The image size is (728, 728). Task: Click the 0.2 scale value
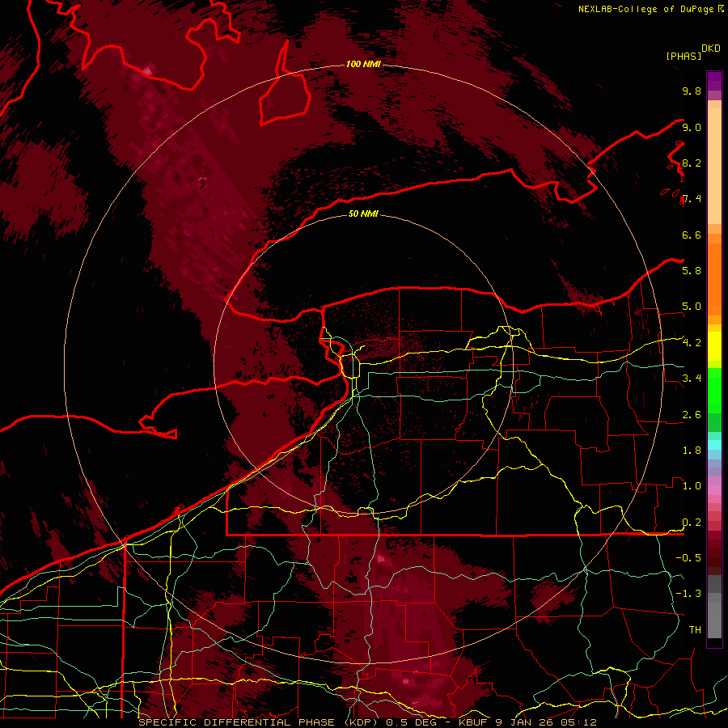692,523
